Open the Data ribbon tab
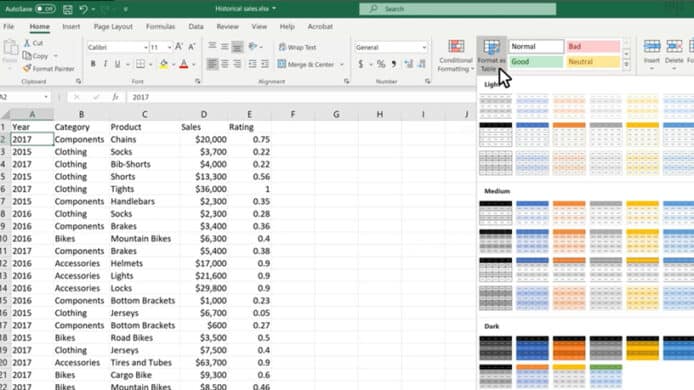This screenshot has width=694, height=390. tap(196, 27)
